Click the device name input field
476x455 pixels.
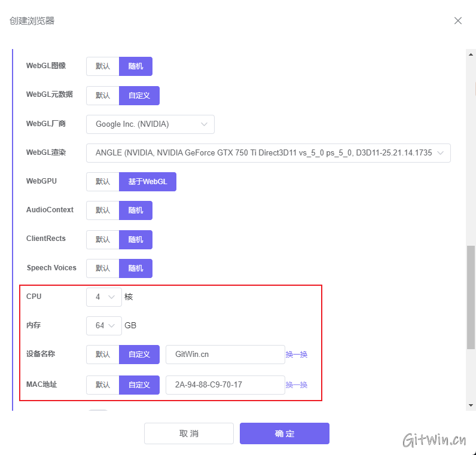point(225,355)
